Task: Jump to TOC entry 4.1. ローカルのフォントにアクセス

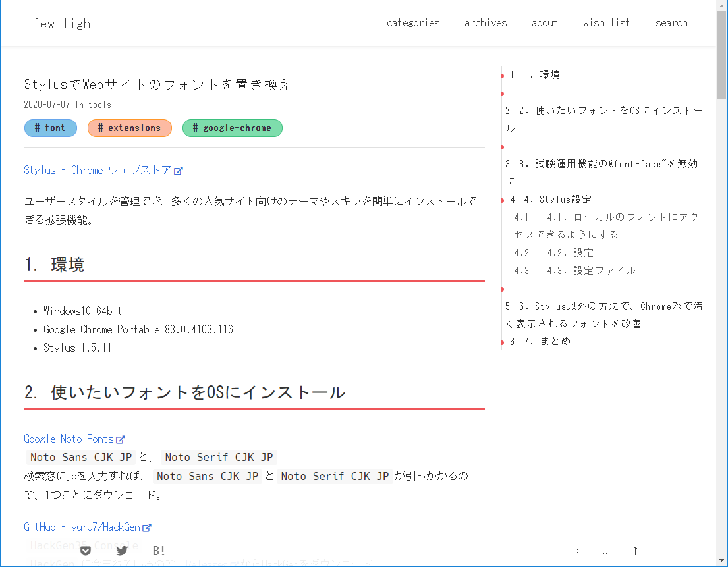Action: (606, 226)
